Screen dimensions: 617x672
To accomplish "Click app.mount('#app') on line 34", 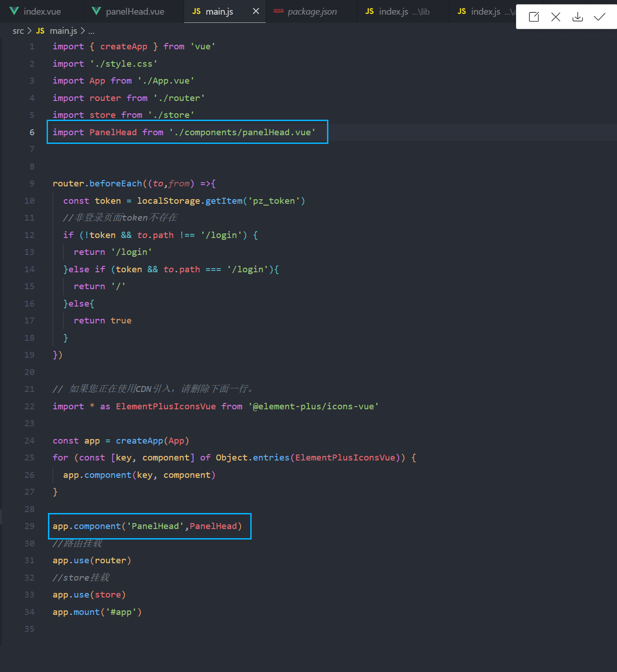I will point(97,612).
